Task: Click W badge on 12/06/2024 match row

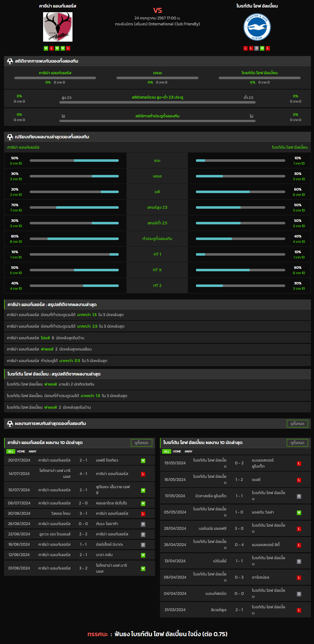Action: [143, 555]
